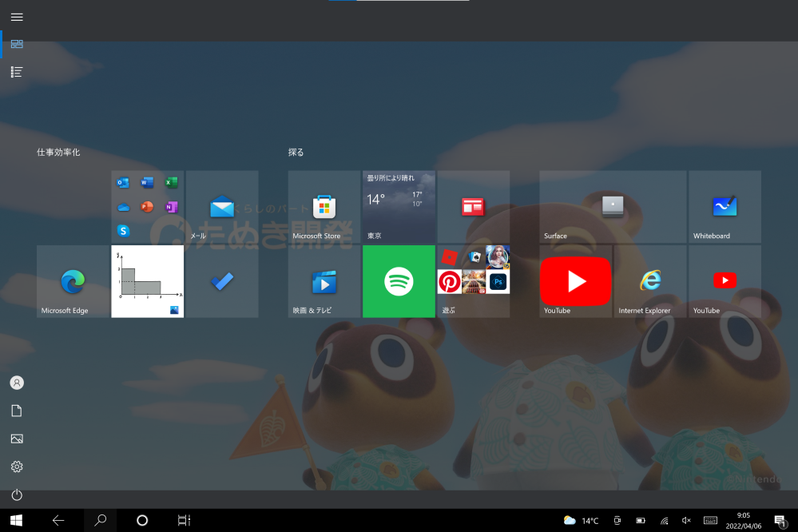Launch Internet Explorer tile

650,281
